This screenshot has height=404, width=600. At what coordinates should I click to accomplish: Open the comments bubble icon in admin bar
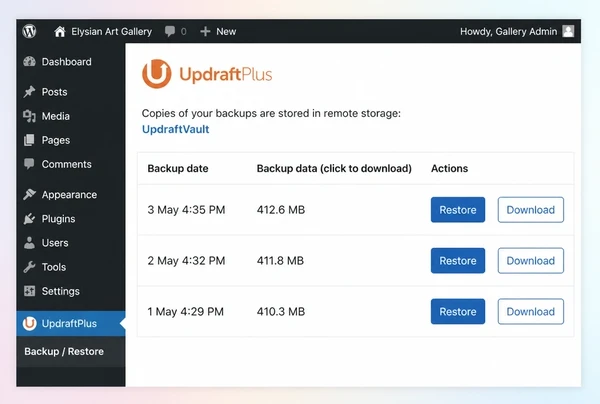(x=170, y=31)
